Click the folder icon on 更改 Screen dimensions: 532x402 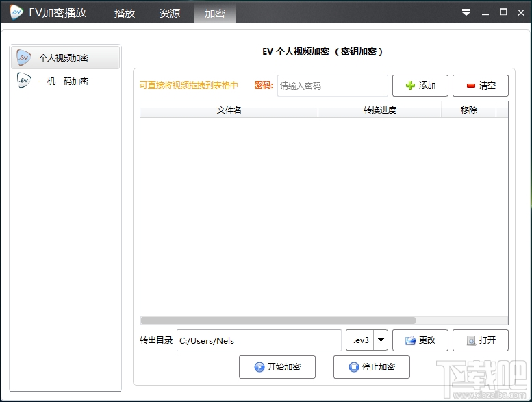click(410, 340)
